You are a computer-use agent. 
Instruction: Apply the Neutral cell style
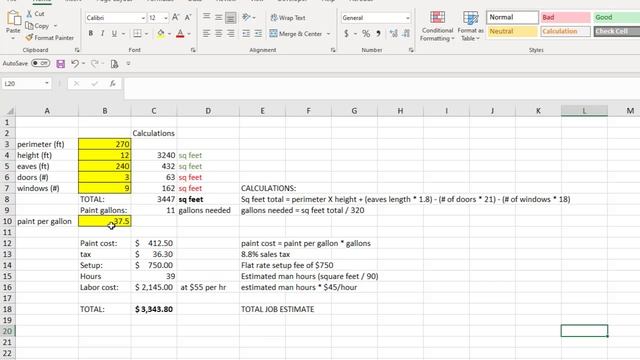[512, 31]
